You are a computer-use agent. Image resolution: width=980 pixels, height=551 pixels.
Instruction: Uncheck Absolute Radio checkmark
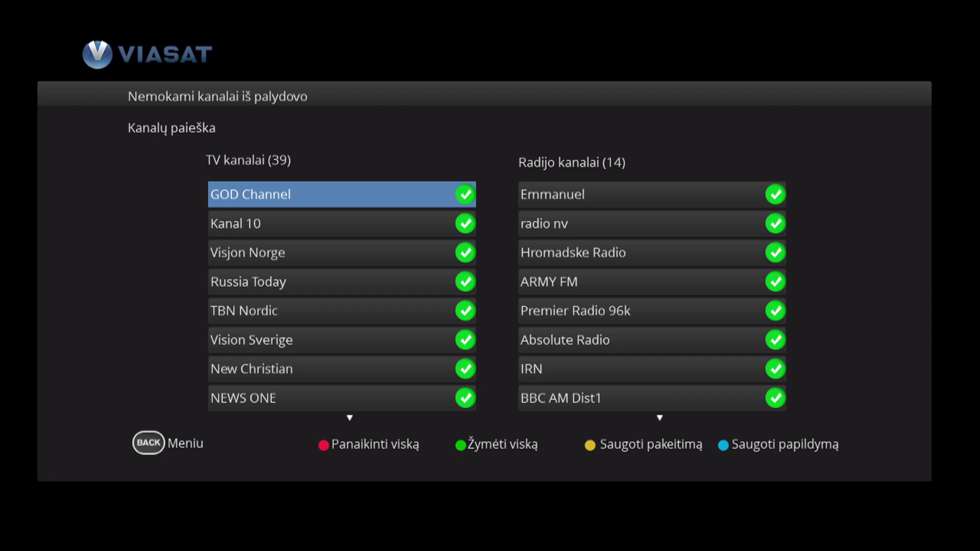(x=775, y=340)
